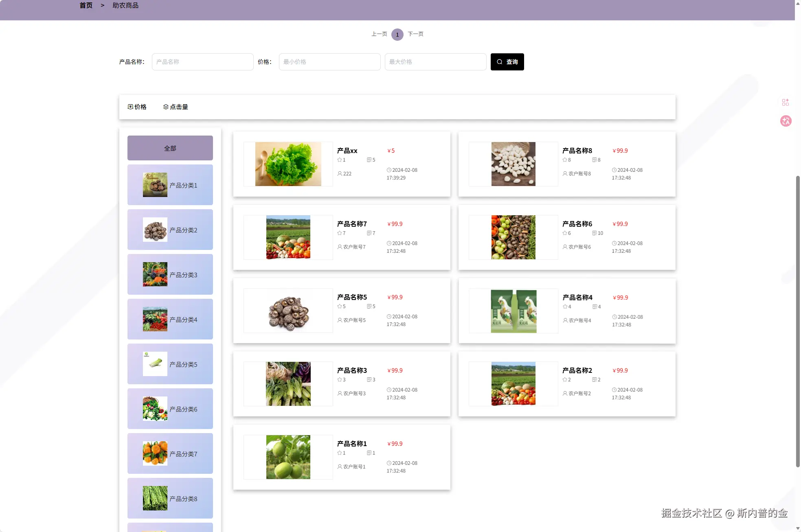801x532 pixels.
Task: Click the 最小价格 input field
Action: coord(329,62)
